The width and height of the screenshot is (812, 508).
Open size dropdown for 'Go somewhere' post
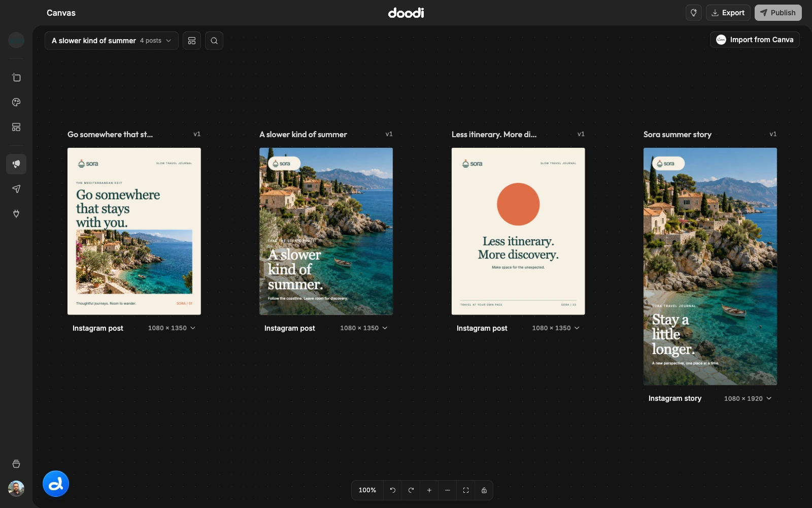(x=172, y=328)
